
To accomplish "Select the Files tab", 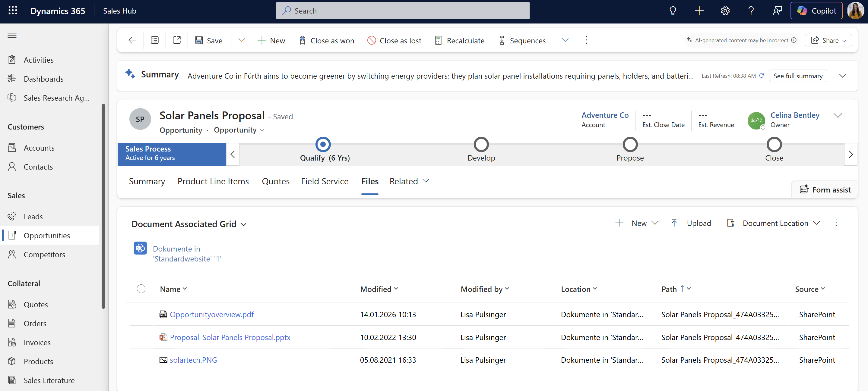I will tap(370, 181).
